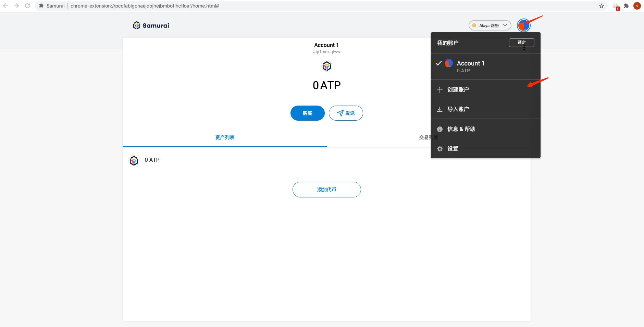Click the 添加代币 add token button
The image size is (644, 327).
tap(326, 190)
